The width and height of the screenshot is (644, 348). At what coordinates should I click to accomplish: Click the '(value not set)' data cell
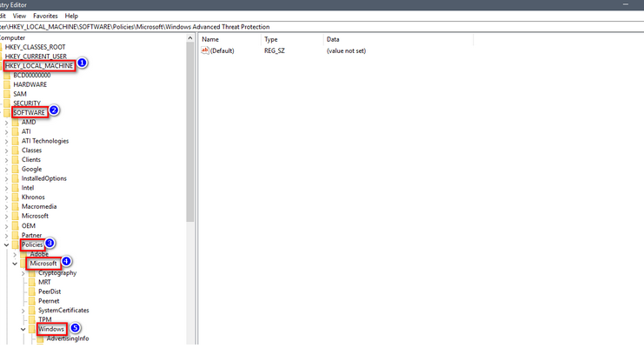coord(346,51)
